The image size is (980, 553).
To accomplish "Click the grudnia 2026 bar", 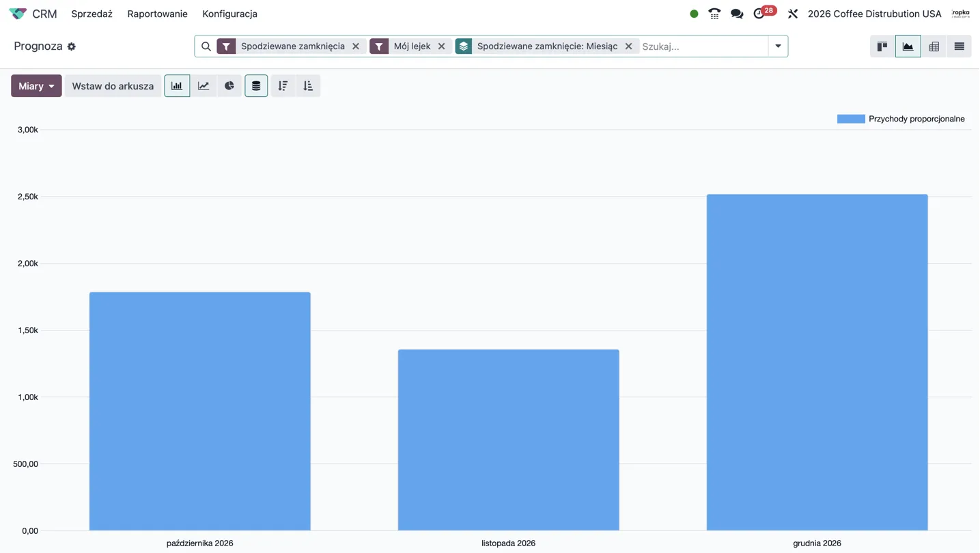I will tap(817, 363).
